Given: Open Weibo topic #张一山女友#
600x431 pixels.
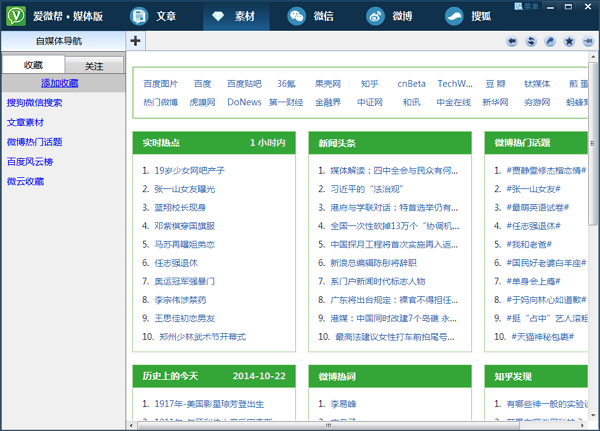Looking at the screenshot, I should (x=533, y=189).
